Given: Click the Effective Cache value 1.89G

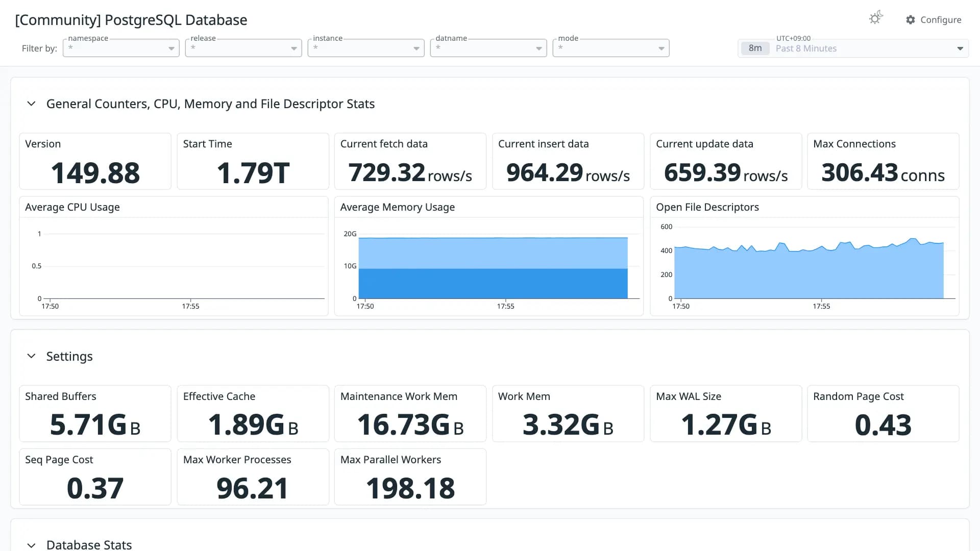Looking at the screenshot, I should 246,425.
